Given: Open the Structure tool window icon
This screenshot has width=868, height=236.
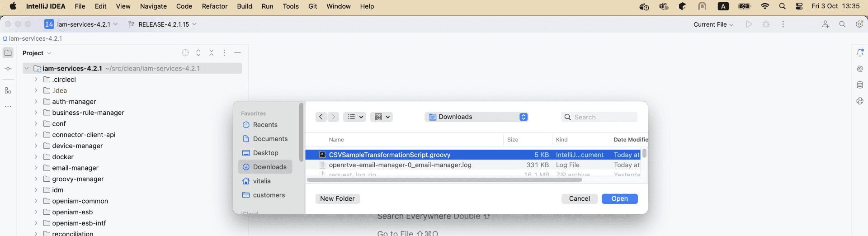Looking at the screenshot, I should click(x=8, y=90).
